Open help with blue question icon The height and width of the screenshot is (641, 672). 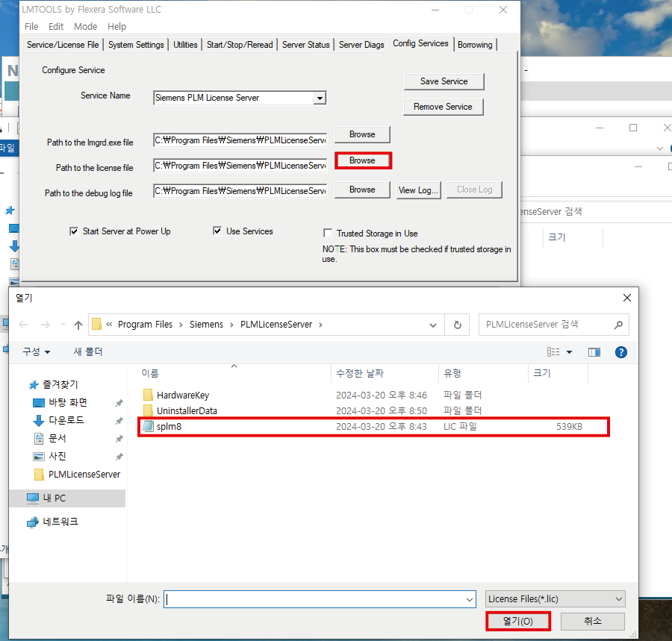click(621, 352)
